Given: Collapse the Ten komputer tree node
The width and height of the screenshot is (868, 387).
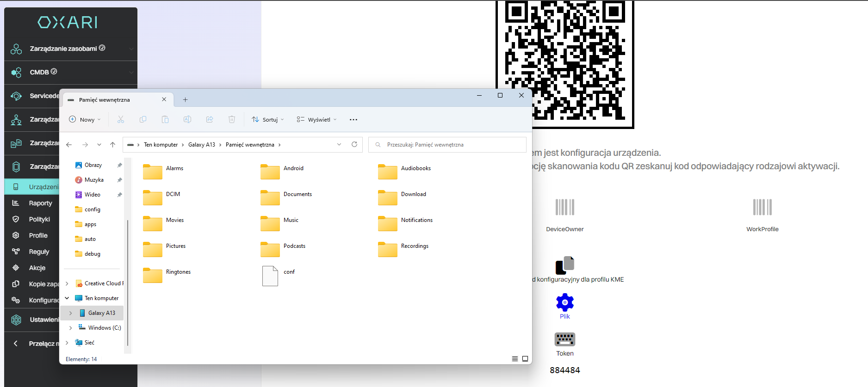Looking at the screenshot, I should click(x=67, y=298).
